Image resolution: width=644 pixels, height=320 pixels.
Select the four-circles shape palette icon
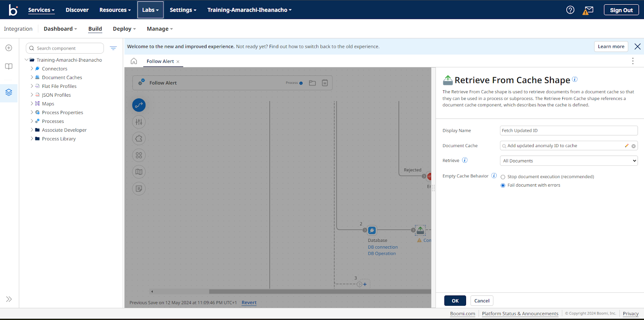click(139, 155)
